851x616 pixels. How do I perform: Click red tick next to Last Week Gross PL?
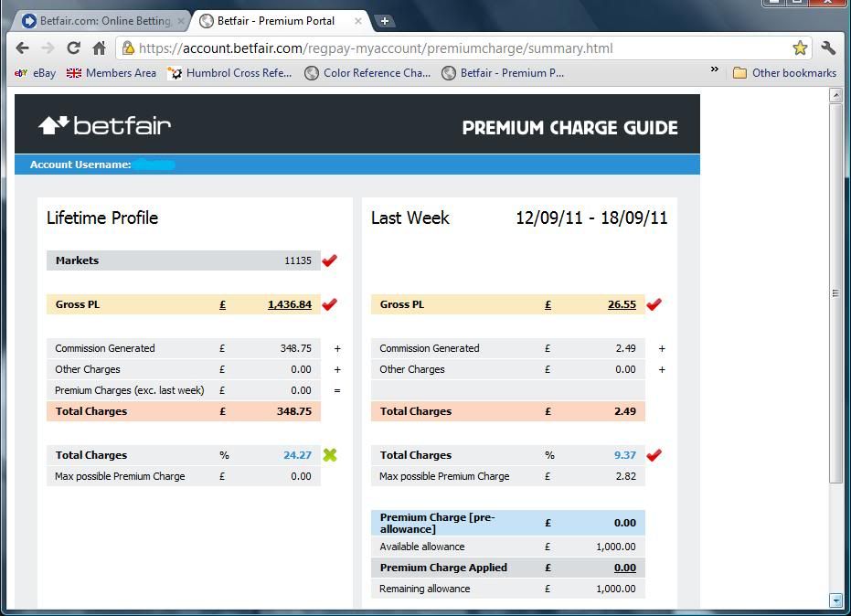click(x=654, y=304)
